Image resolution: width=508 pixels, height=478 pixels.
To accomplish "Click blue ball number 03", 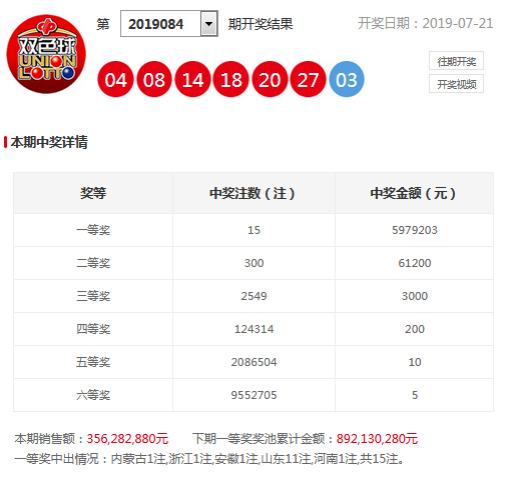I will [x=347, y=79].
